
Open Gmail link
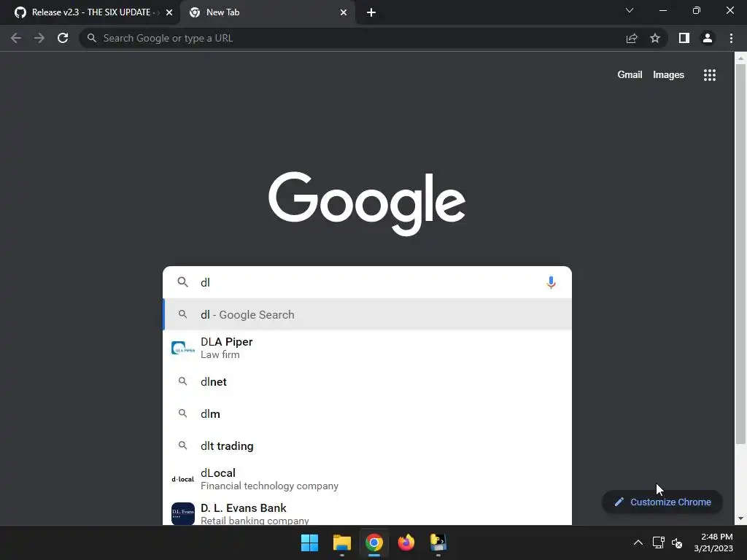pyautogui.click(x=630, y=75)
